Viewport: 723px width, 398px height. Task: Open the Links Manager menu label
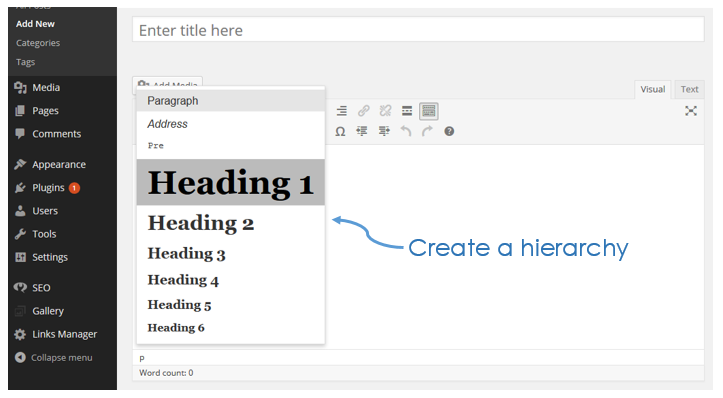(x=65, y=334)
